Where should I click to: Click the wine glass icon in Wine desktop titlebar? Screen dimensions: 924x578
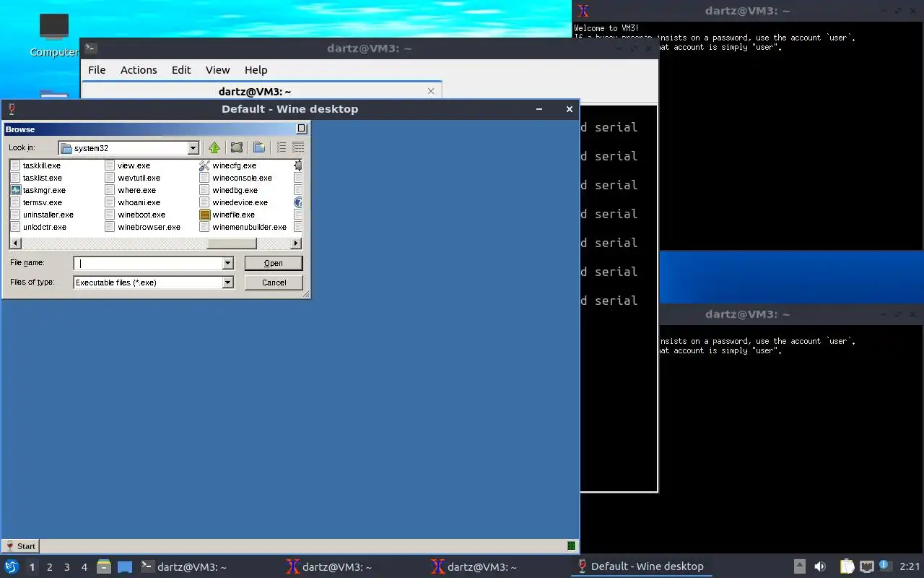tap(12, 109)
